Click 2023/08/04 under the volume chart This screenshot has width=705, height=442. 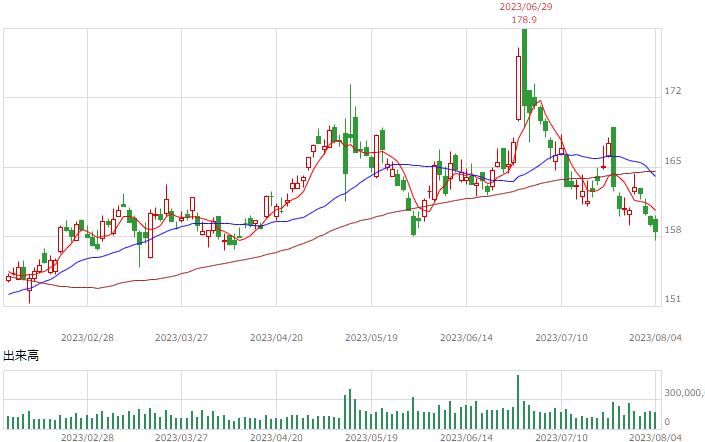tap(656, 437)
